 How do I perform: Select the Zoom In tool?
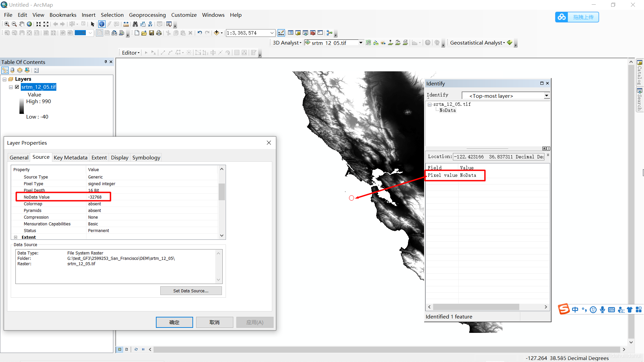[x=7, y=24]
